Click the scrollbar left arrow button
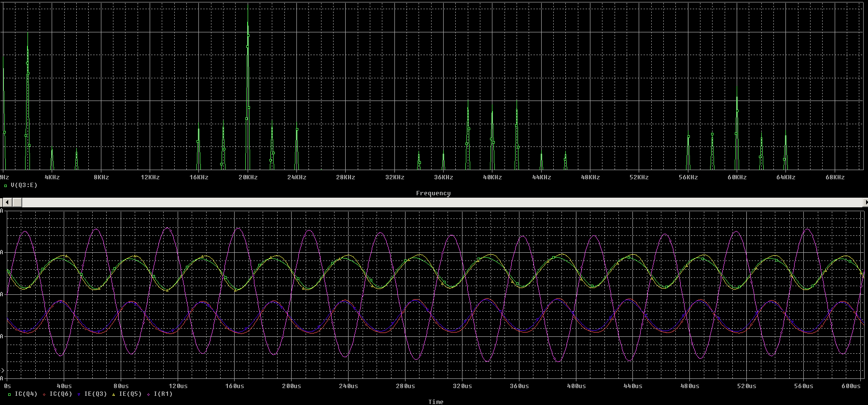 pyautogui.click(x=6, y=202)
